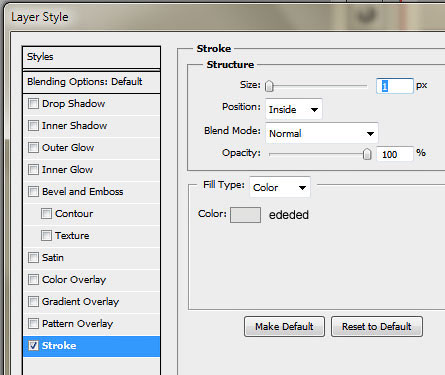Image resolution: width=445 pixels, height=375 pixels.
Task: Open Blending Options: Default section
Action: pos(91,82)
